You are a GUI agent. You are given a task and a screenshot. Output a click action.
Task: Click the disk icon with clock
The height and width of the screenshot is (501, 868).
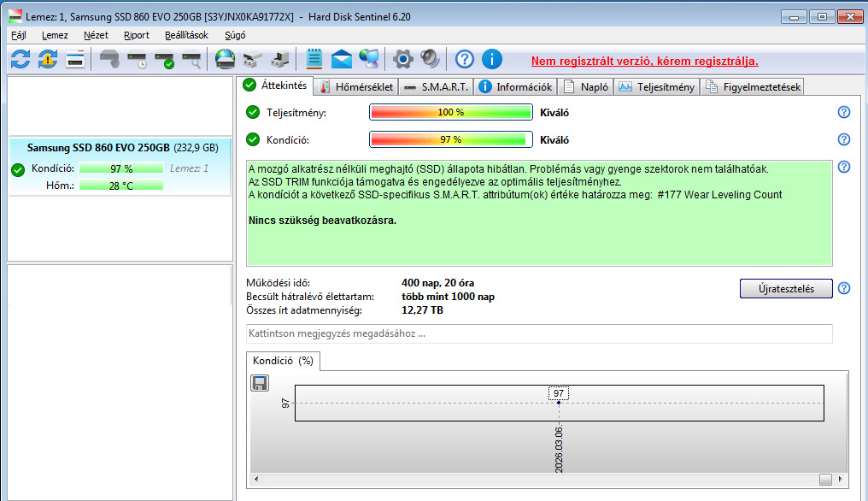click(x=137, y=59)
